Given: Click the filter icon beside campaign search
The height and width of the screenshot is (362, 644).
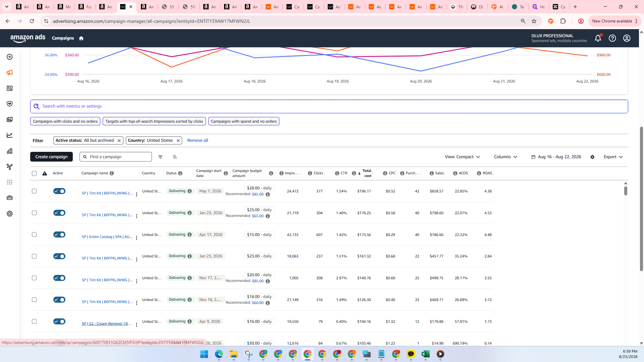Looking at the screenshot, I should click(160, 157).
